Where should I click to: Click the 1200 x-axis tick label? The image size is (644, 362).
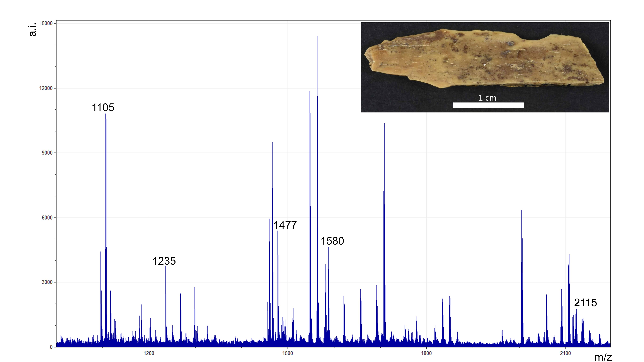[149, 353]
